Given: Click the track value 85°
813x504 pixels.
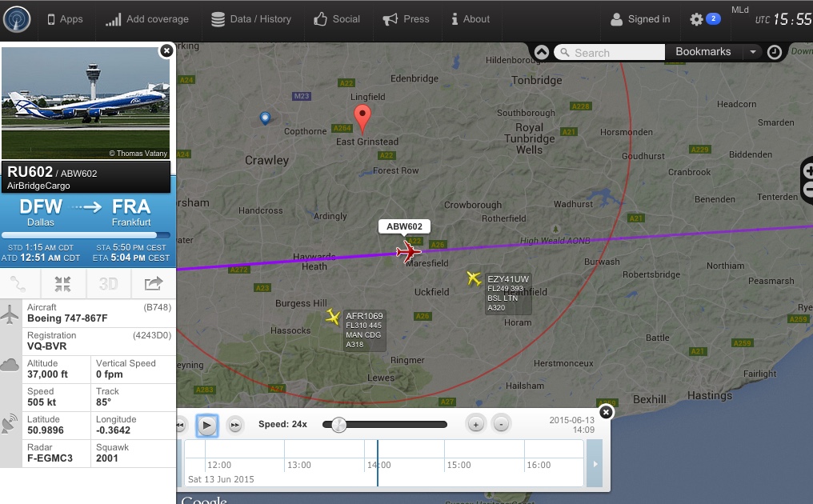Looking at the screenshot, I should pyautogui.click(x=103, y=402).
